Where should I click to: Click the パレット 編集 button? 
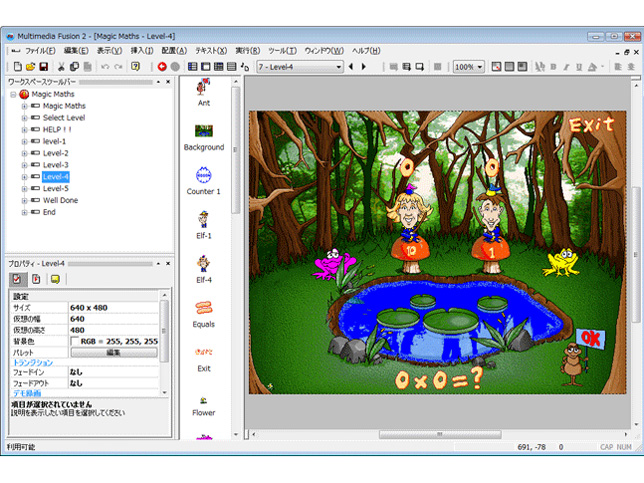click(x=114, y=352)
